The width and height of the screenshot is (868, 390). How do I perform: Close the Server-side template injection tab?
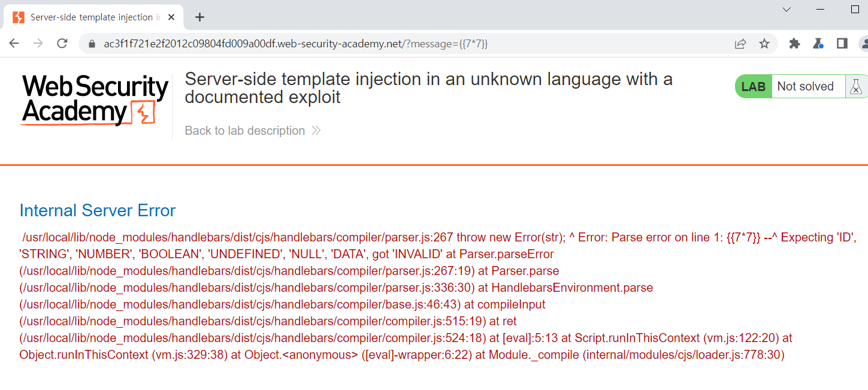click(x=172, y=17)
